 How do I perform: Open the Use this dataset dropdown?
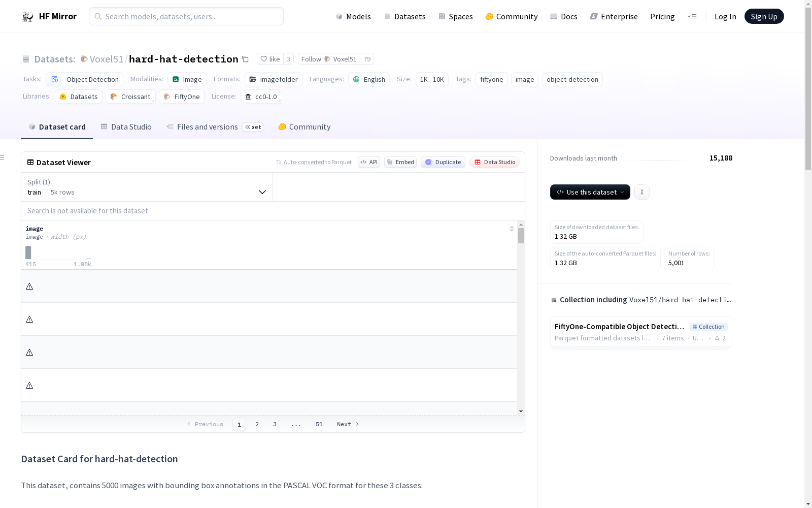click(590, 192)
